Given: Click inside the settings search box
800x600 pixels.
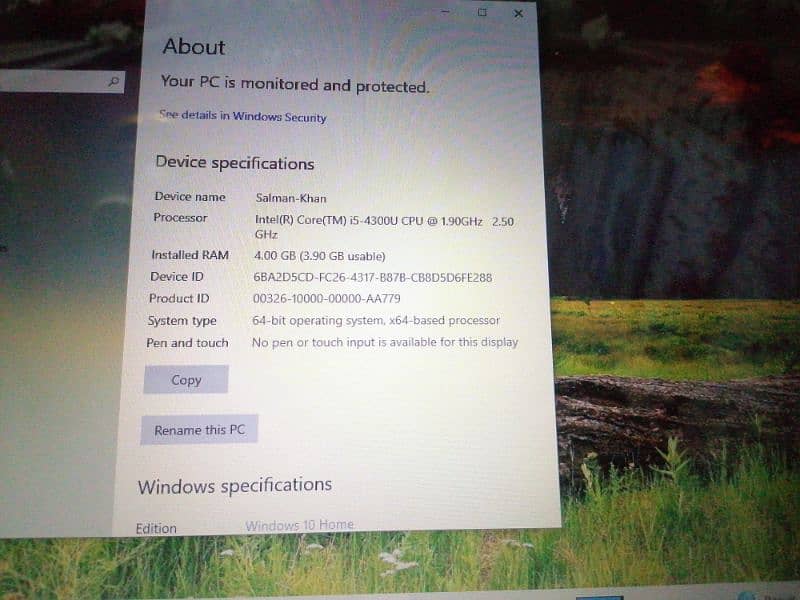Looking at the screenshot, I should click(x=55, y=82).
